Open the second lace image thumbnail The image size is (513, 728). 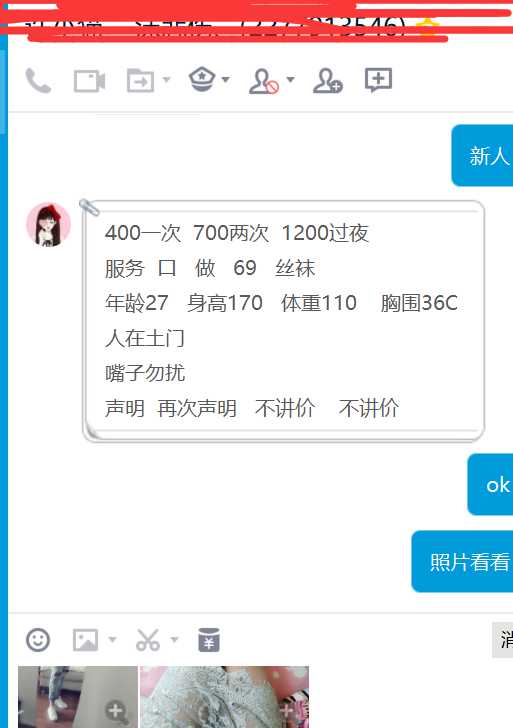[224, 697]
